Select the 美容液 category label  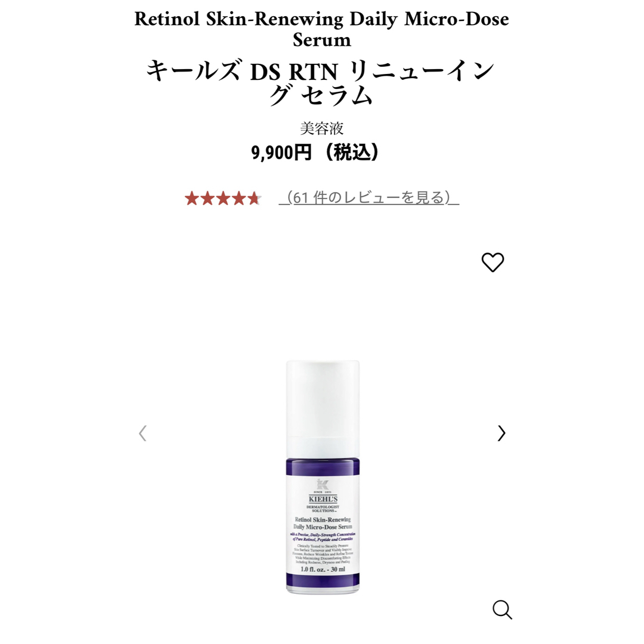click(321, 129)
